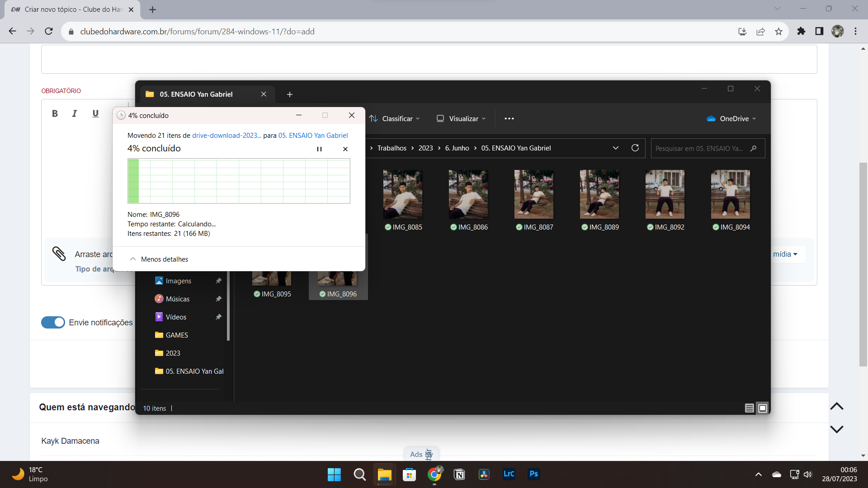Switch to large thumbnails view icon
Screen dimensions: 868x488
763,408
